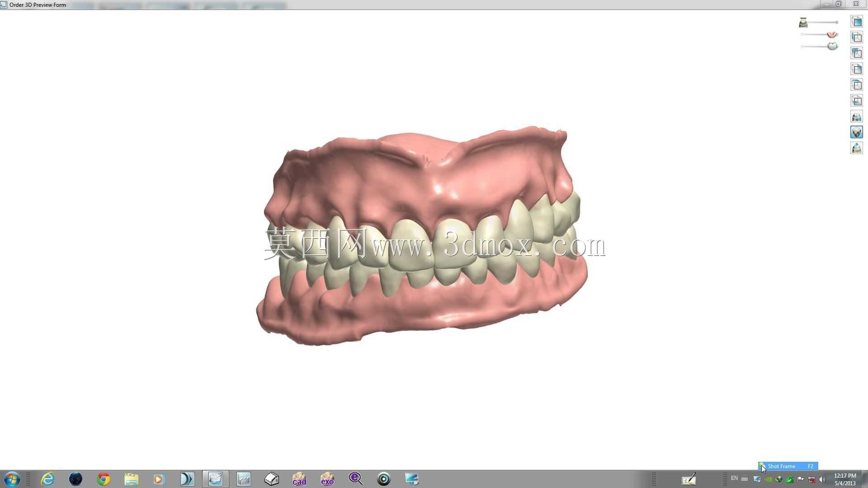Restore down the Order 3D Preview window

(839, 4)
